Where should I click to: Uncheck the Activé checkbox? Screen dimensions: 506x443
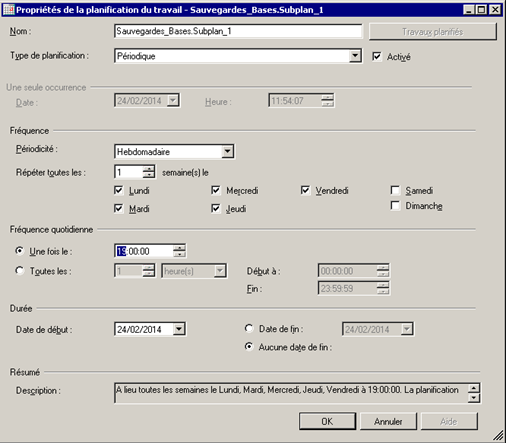tap(377, 56)
